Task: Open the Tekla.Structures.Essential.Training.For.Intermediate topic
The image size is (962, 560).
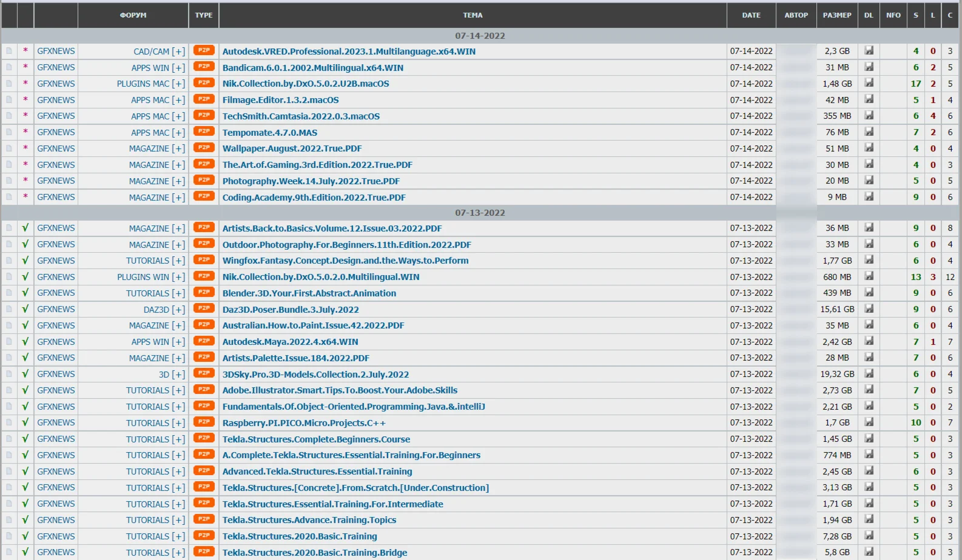Action: click(x=332, y=504)
